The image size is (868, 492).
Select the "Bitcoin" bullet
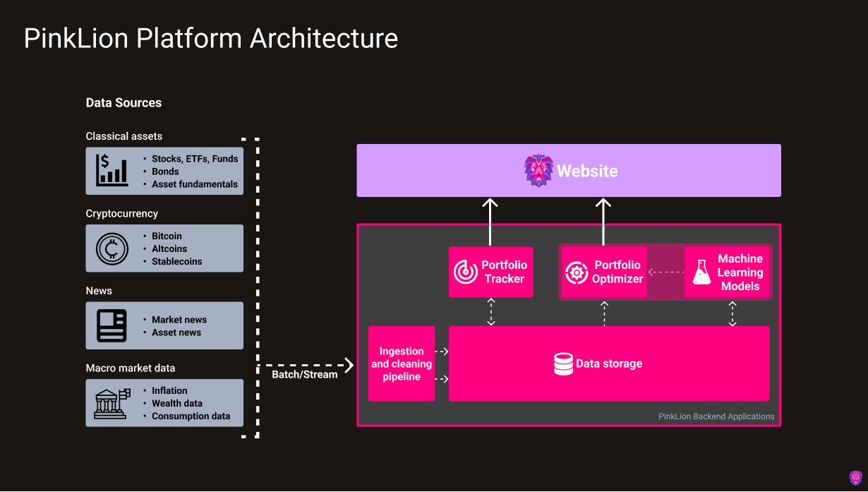point(167,236)
